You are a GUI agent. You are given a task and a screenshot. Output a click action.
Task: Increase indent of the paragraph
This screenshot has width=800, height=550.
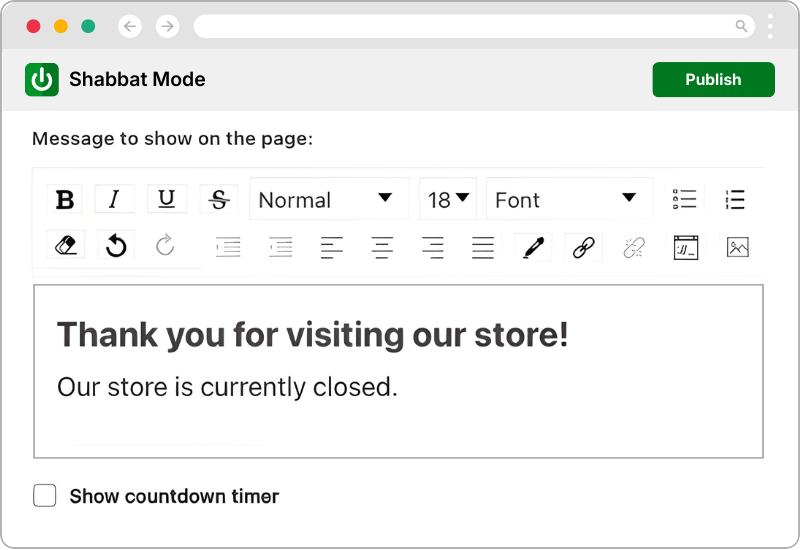(281, 247)
